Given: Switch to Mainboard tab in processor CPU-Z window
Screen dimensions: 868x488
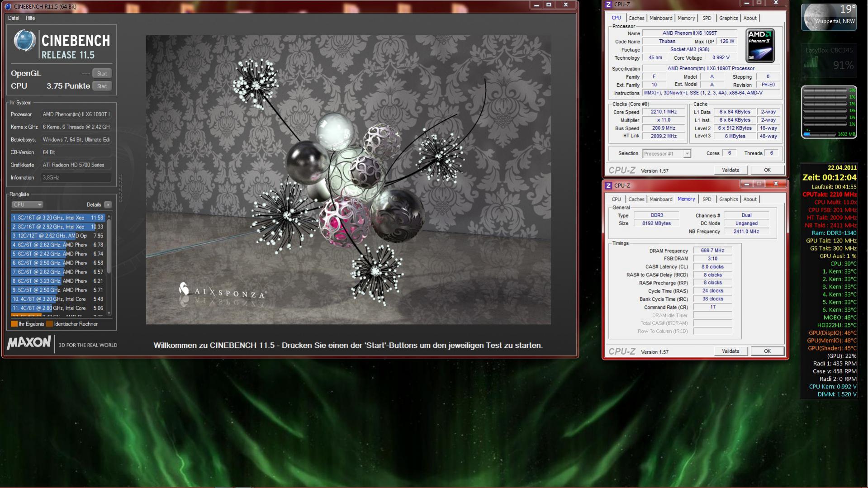Looking at the screenshot, I should 661,18.
